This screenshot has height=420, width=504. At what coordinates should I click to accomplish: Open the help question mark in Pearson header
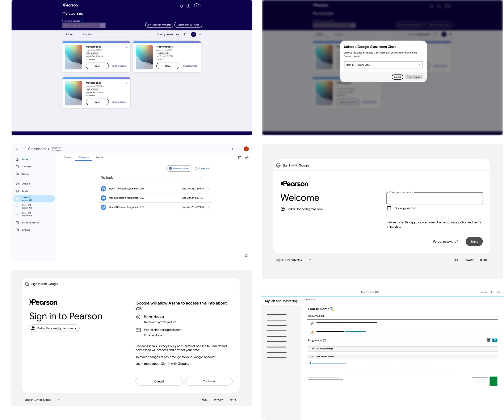pos(188,6)
